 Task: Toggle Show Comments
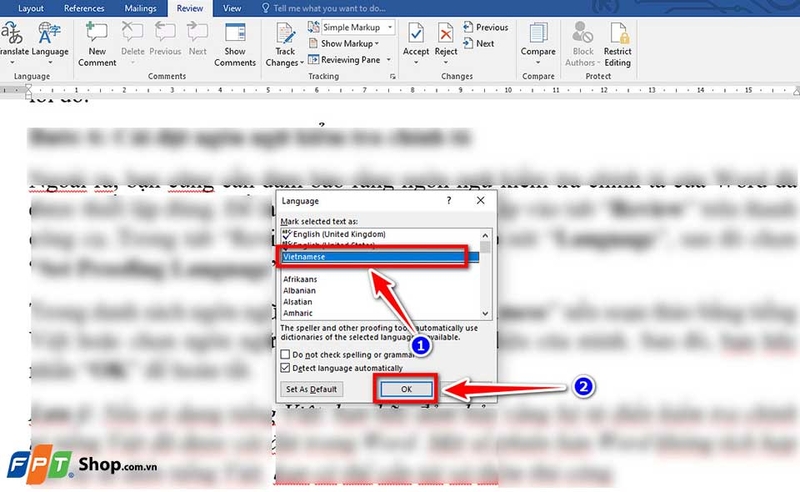point(235,43)
